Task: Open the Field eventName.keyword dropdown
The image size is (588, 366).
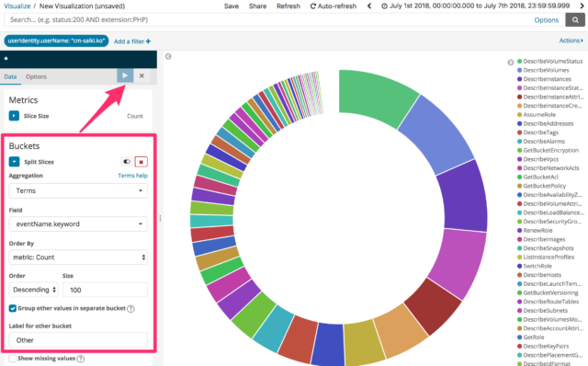Action: (78, 224)
